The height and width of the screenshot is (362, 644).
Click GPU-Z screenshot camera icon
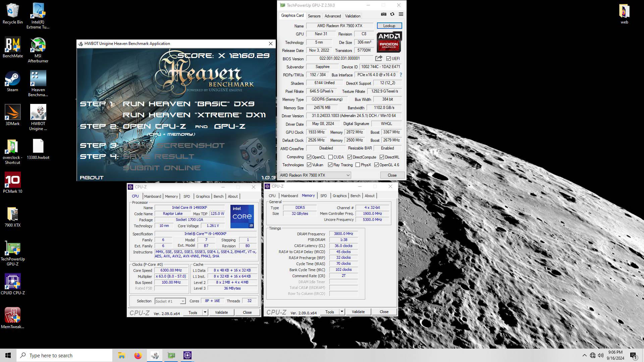pos(383,14)
